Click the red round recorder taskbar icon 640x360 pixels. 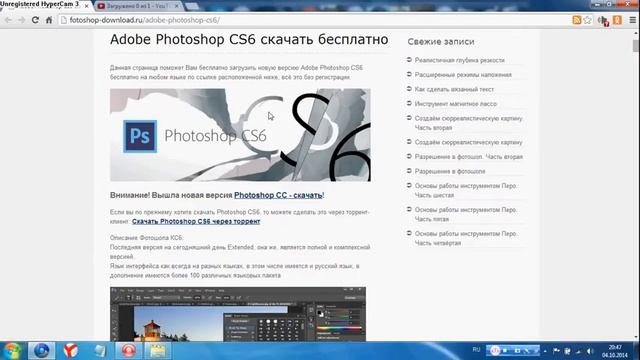tap(129, 351)
